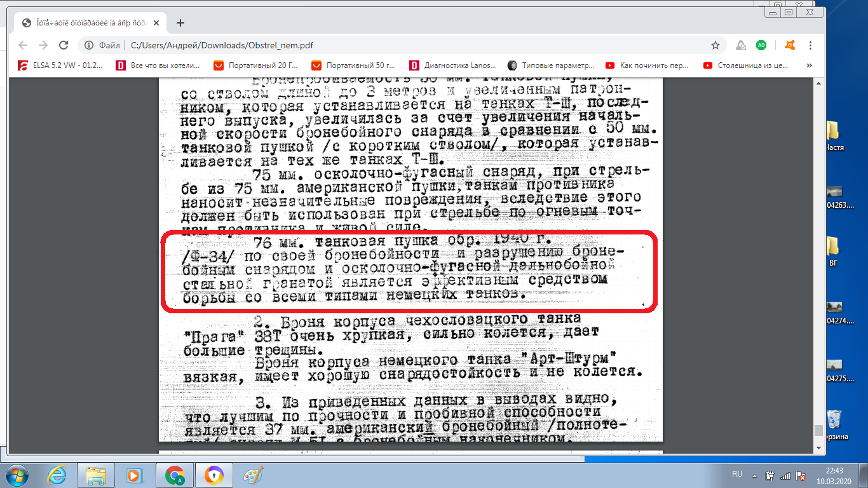This screenshot has width=868, height=488.
Task: Open a new tab with the plus button
Action: click(180, 22)
